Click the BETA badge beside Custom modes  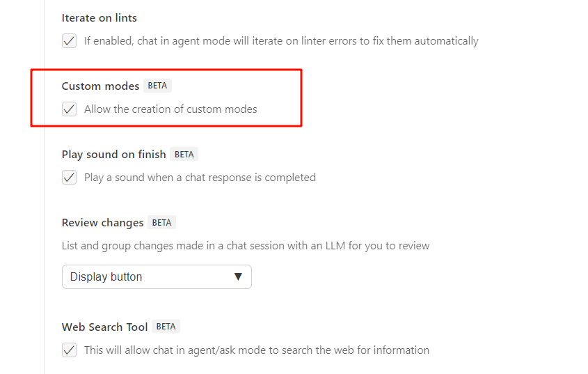pos(158,86)
